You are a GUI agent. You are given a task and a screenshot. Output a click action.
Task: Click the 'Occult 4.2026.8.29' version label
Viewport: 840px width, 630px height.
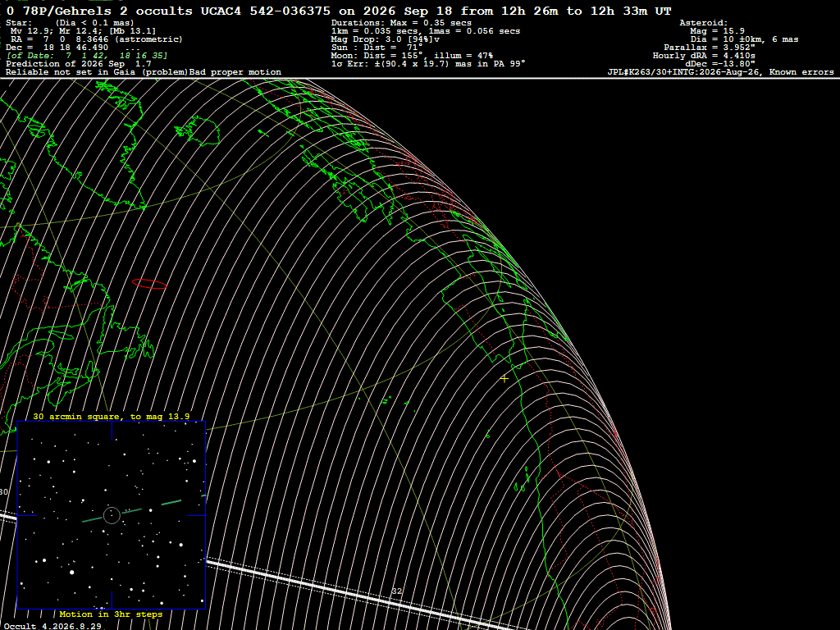[52, 626]
